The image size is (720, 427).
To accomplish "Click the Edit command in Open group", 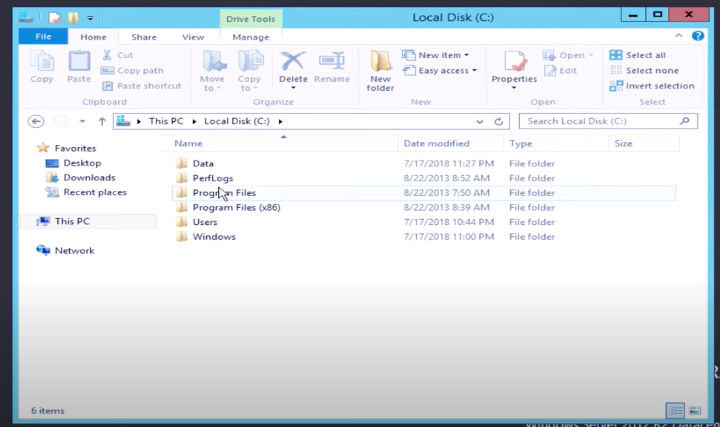I will point(561,71).
